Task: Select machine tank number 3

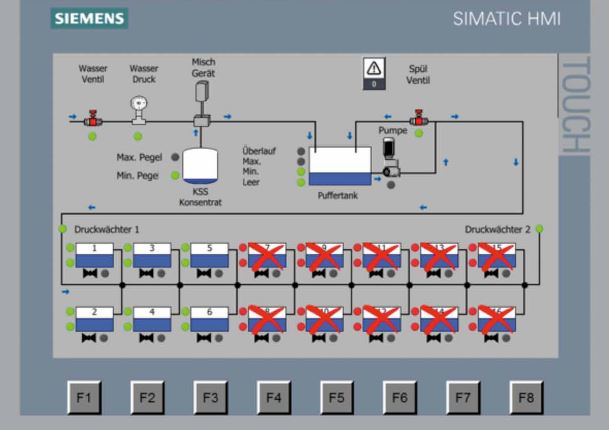Action: tap(151, 254)
